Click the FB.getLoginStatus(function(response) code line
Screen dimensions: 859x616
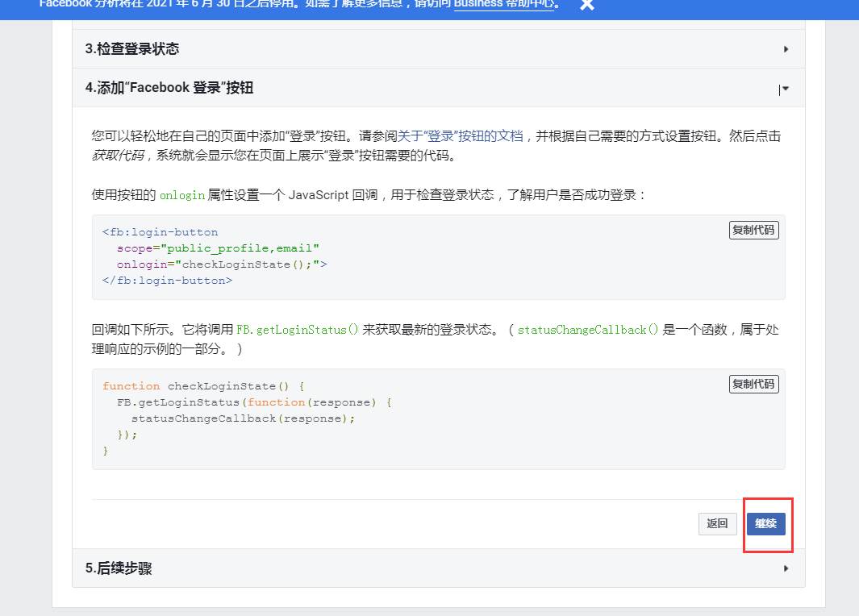254,402
